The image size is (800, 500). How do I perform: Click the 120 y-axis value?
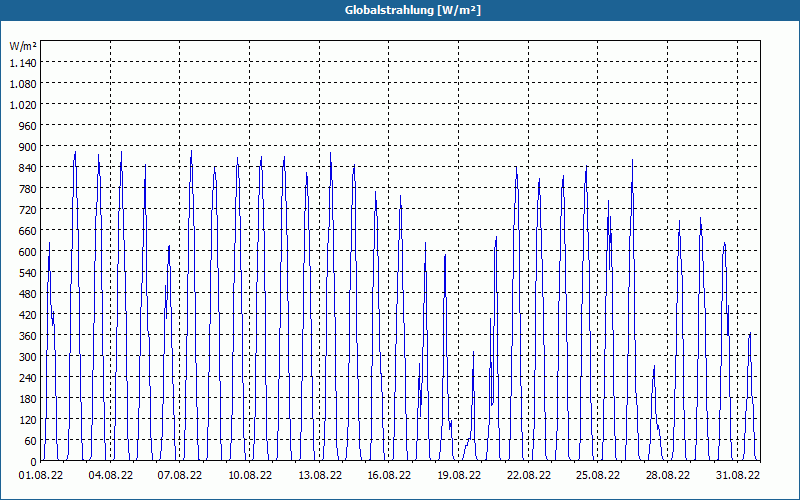(x=28, y=419)
